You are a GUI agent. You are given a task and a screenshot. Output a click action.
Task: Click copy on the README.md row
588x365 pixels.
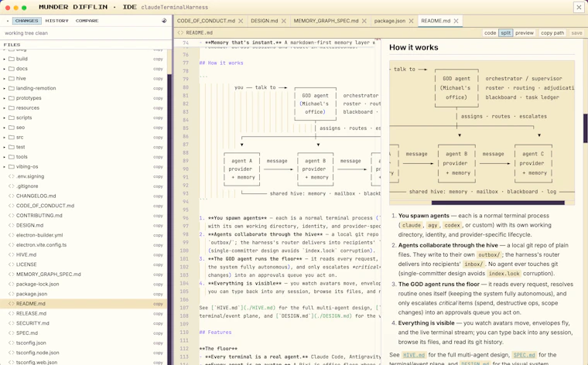tap(158, 304)
